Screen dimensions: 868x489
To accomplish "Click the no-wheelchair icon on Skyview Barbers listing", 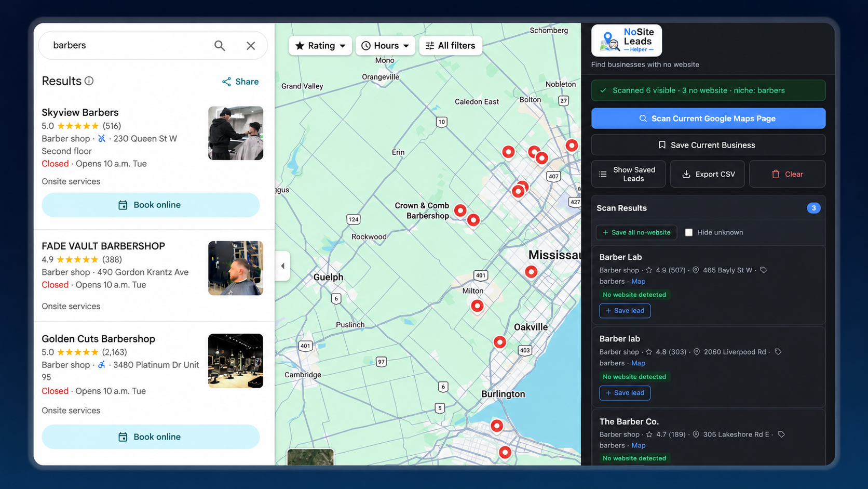I will (x=102, y=138).
